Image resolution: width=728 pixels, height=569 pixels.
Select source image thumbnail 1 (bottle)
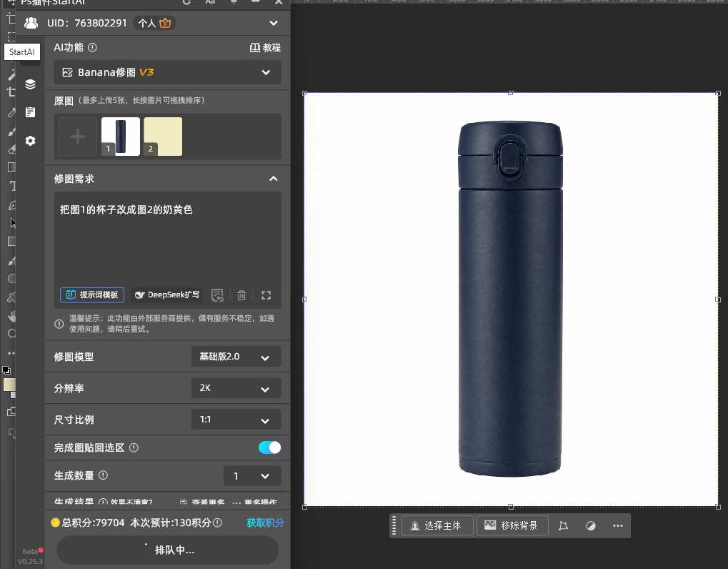click(x=121, y=137)
